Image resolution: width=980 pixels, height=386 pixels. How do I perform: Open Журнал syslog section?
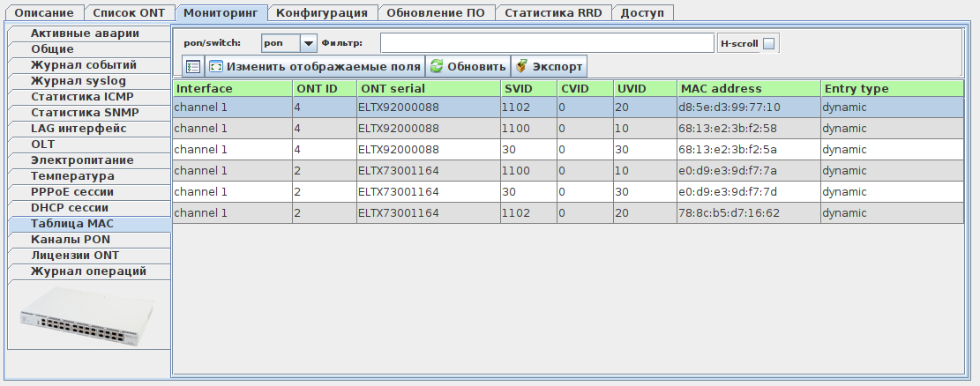(x=89, y=81)
